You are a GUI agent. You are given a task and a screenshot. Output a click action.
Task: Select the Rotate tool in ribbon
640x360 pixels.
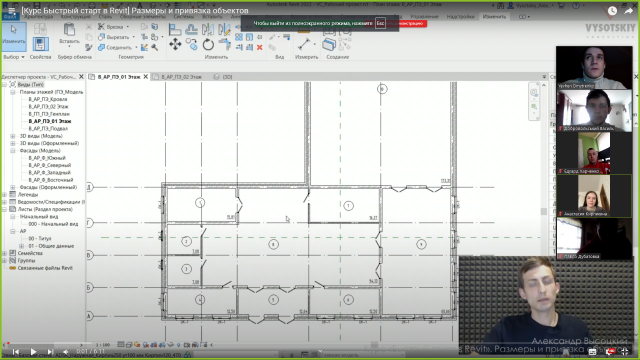point(208,44)
